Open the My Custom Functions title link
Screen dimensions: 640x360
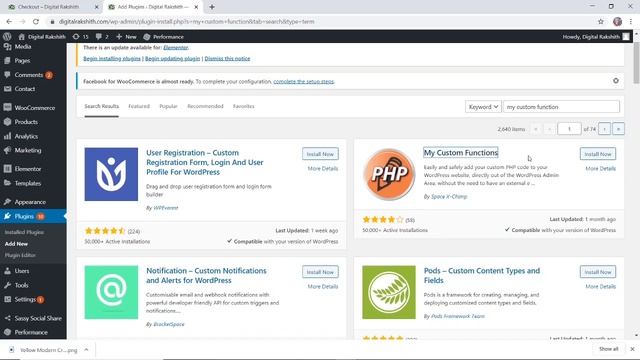point(461,153)
